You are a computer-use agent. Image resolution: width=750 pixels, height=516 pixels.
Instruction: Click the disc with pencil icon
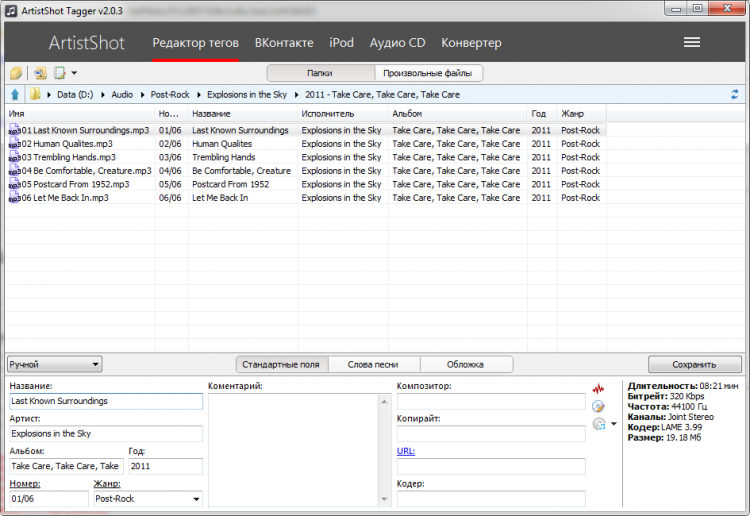599,406
